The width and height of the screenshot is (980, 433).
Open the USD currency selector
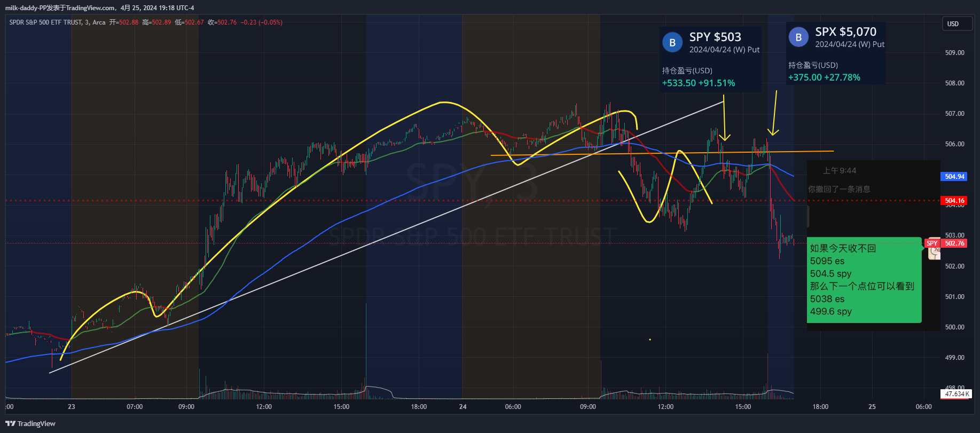[x=956, y=24]
